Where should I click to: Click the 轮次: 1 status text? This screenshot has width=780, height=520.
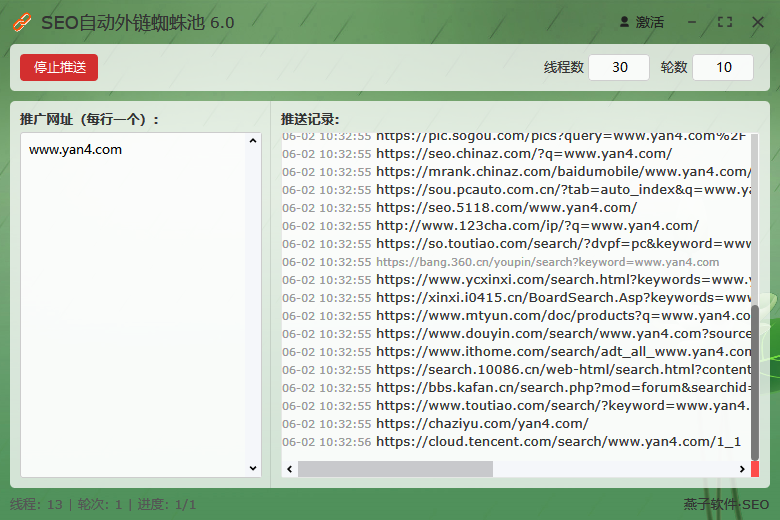[100, 505]
